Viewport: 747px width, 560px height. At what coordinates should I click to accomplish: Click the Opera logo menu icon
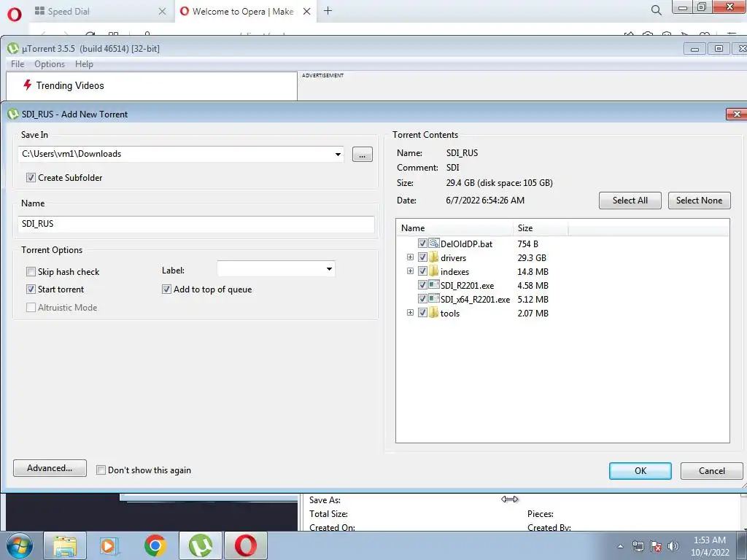point(15,15)
